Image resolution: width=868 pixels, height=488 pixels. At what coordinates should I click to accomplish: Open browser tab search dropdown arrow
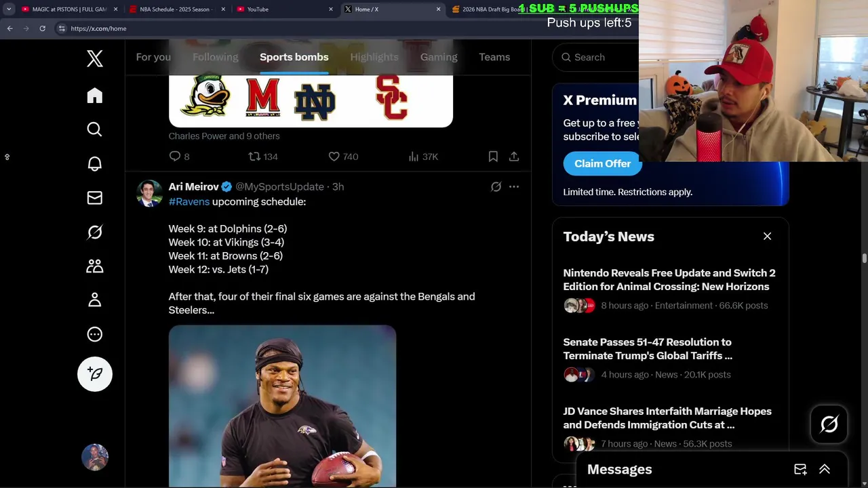tap(8, 9)
